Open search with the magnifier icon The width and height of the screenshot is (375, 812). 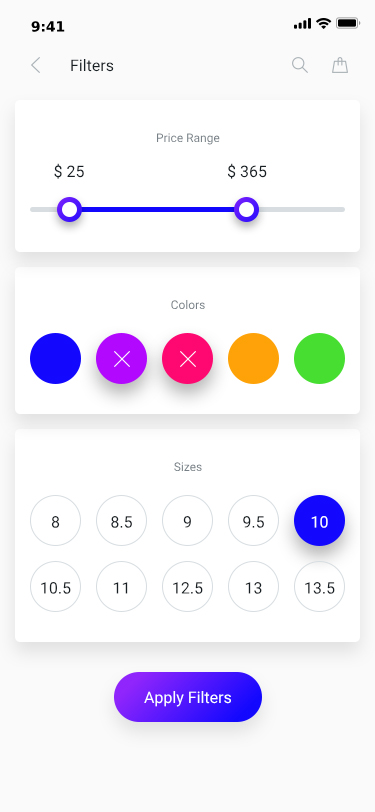(300, 65)
